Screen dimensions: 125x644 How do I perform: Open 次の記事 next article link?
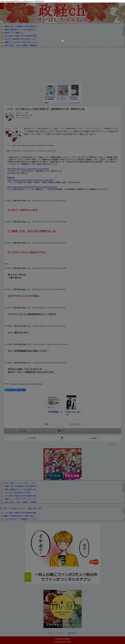[x=94, y=438]
